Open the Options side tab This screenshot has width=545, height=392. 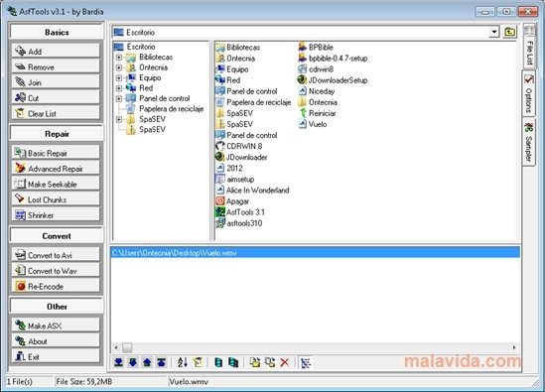[529, 94]
